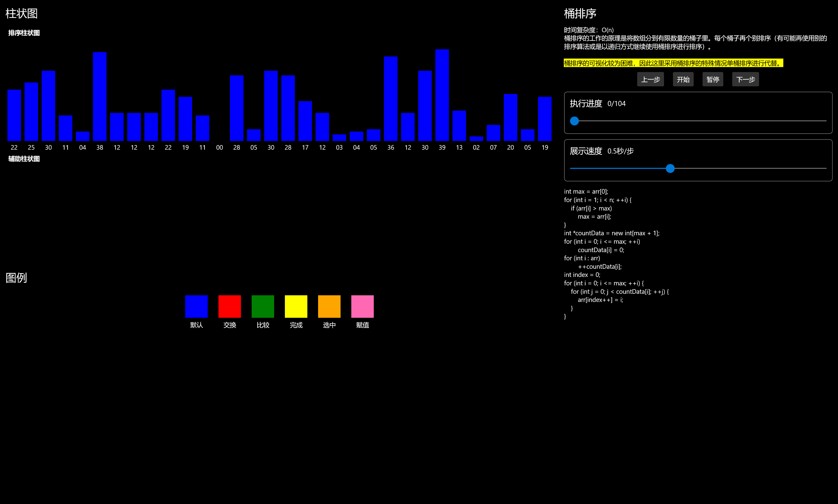Click the yellow 完成 legend swatch
Screen dimensions: 838x504
(296, 306)
